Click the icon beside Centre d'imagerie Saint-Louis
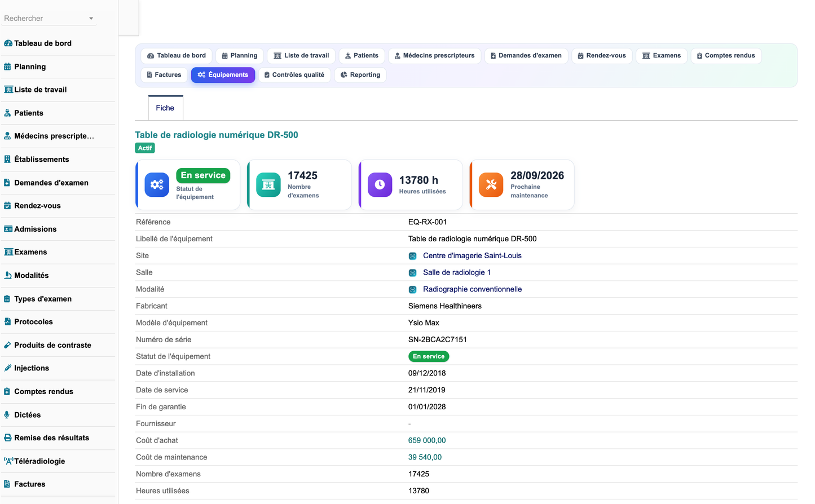 tap(413, 256)
